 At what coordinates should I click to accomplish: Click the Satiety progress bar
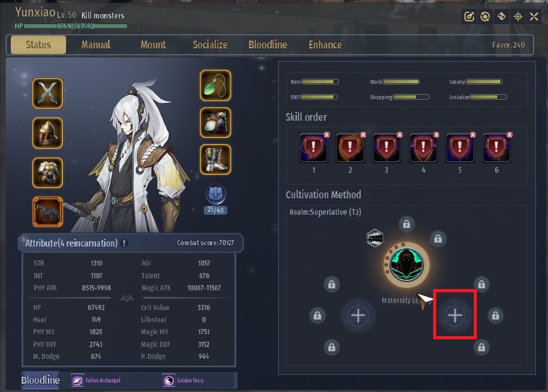coord(484,82)
